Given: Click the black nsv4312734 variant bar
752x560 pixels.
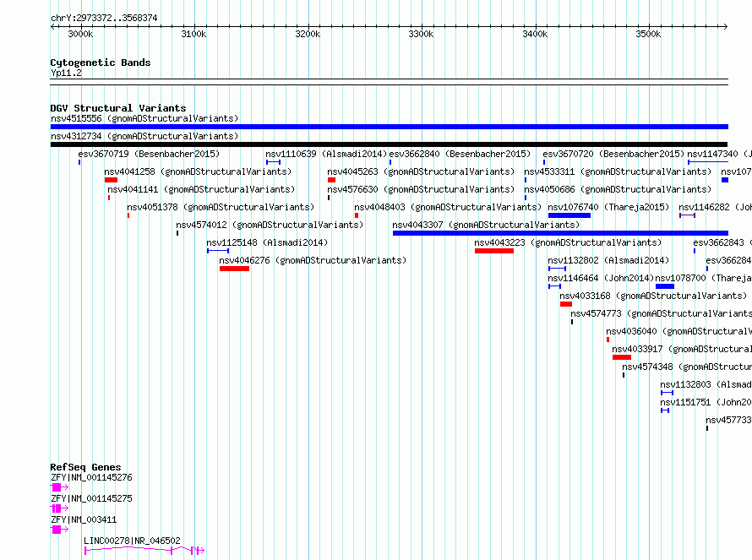Looking at the screenshot, I should click(389, 144).
